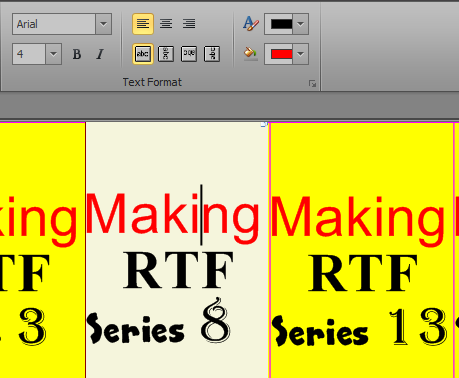This screenshot has width=459, height=378.
Task: Choose the last rotated text orientation icon
Action: (212, 54)
